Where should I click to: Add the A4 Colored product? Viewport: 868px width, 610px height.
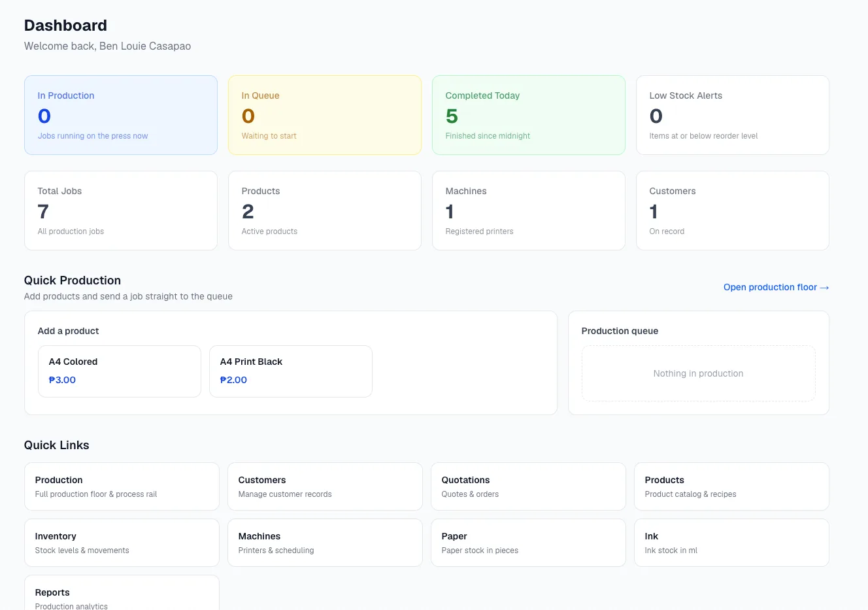tap(120, 371)
